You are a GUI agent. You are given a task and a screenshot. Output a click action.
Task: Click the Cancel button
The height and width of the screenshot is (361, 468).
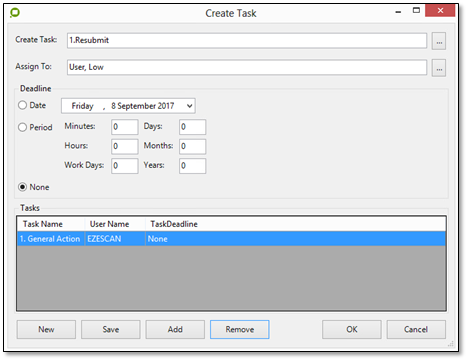click(x=416, y=329)
